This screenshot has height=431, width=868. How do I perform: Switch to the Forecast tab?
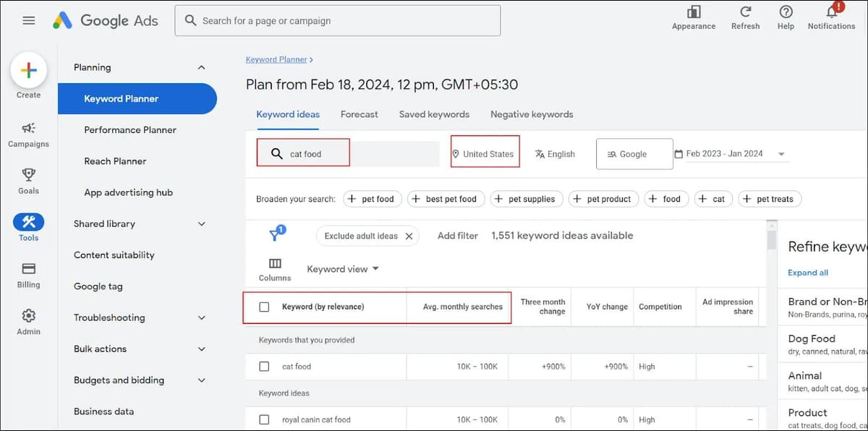point(359,114)
